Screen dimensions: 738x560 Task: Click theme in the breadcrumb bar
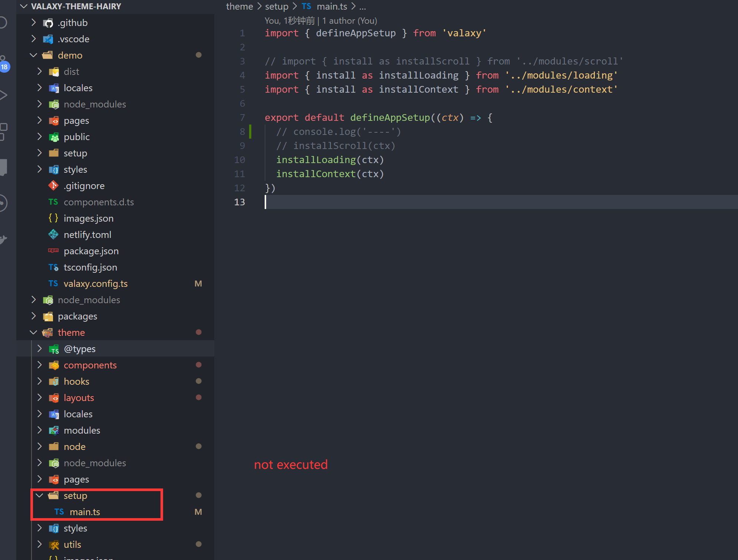239,6
